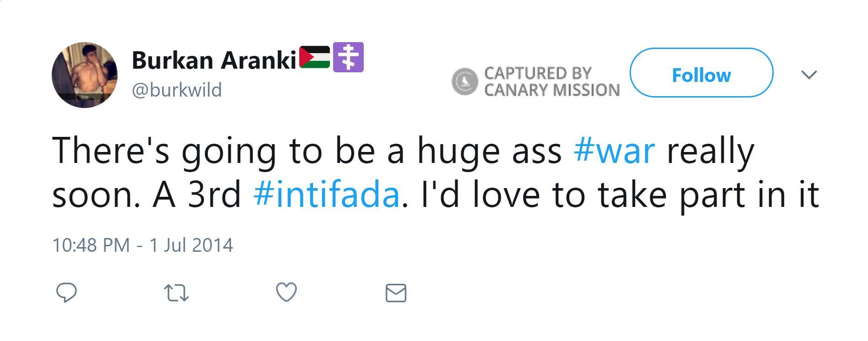Click the purple orthodox cross emoji
Viewport: 868px width, 341px height.
coord(348,57)
